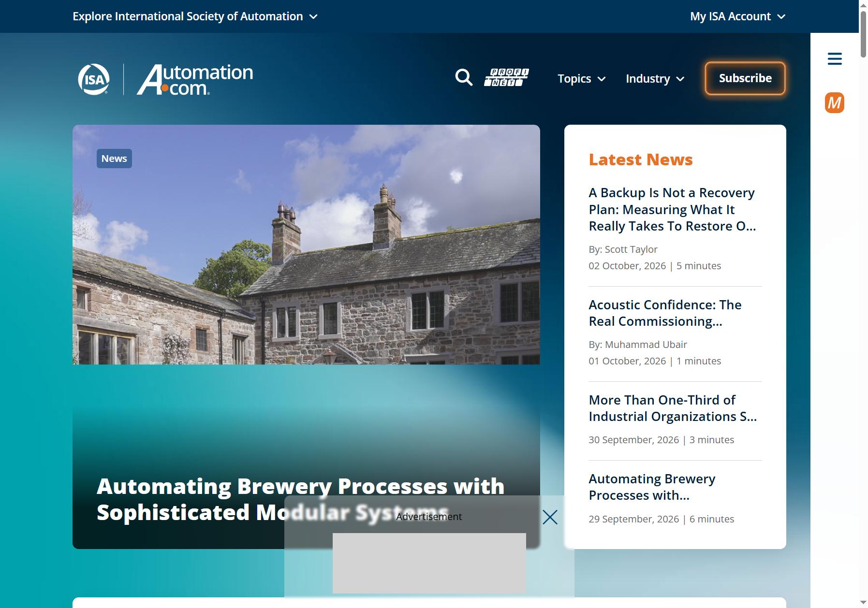
Task: Click the scrollbar up arrow
Action: 863,5
